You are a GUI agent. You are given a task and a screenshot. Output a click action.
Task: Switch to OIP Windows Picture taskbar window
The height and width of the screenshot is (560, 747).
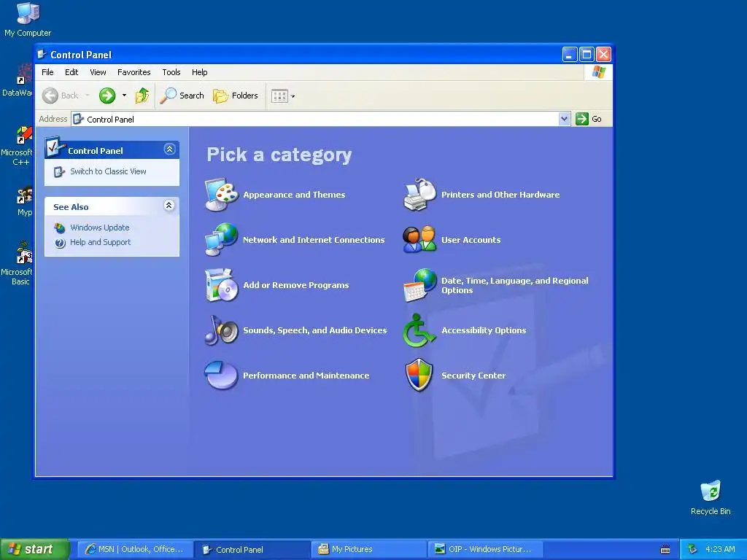coord(487,549)
